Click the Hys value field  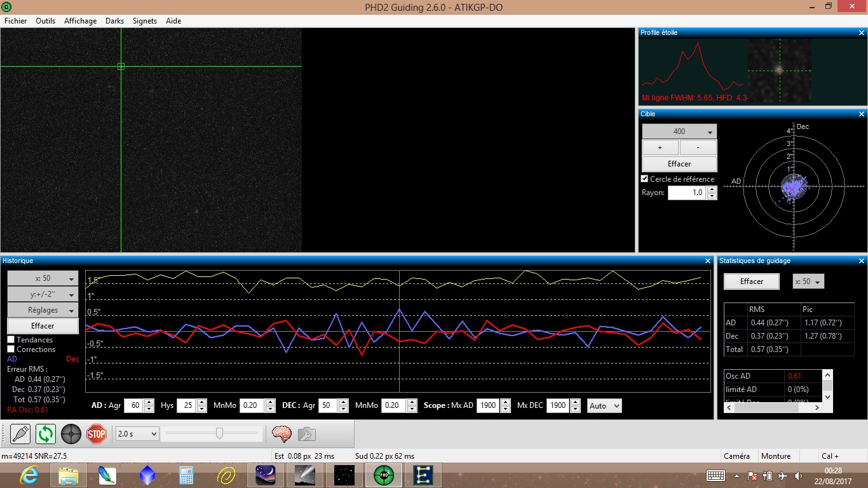tap(187, 405)
